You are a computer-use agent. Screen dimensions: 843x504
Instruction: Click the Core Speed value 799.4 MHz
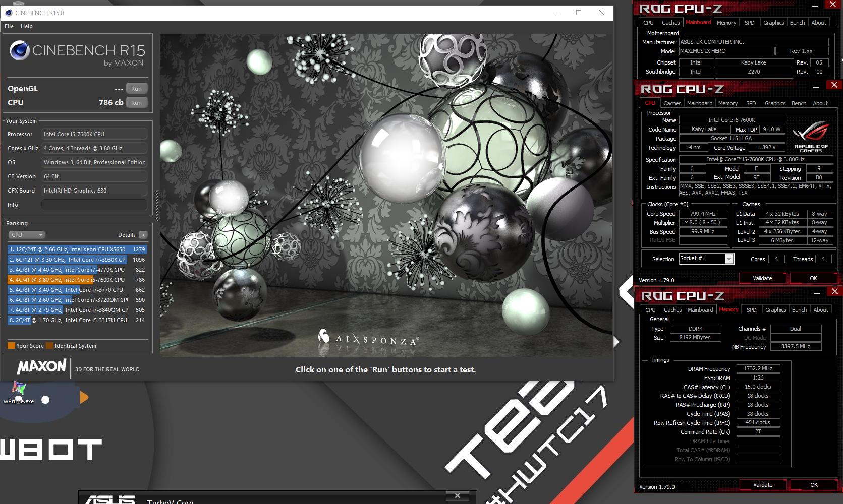coord(703,214)
